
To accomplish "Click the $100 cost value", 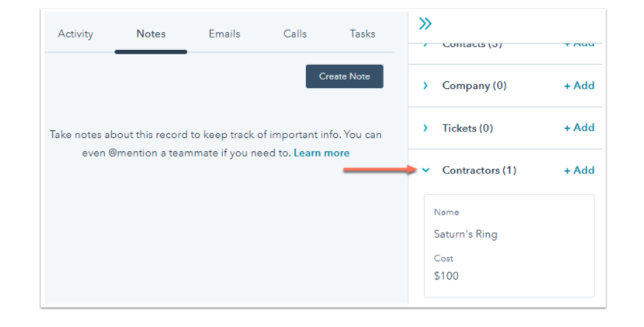I will pos(446,275).
